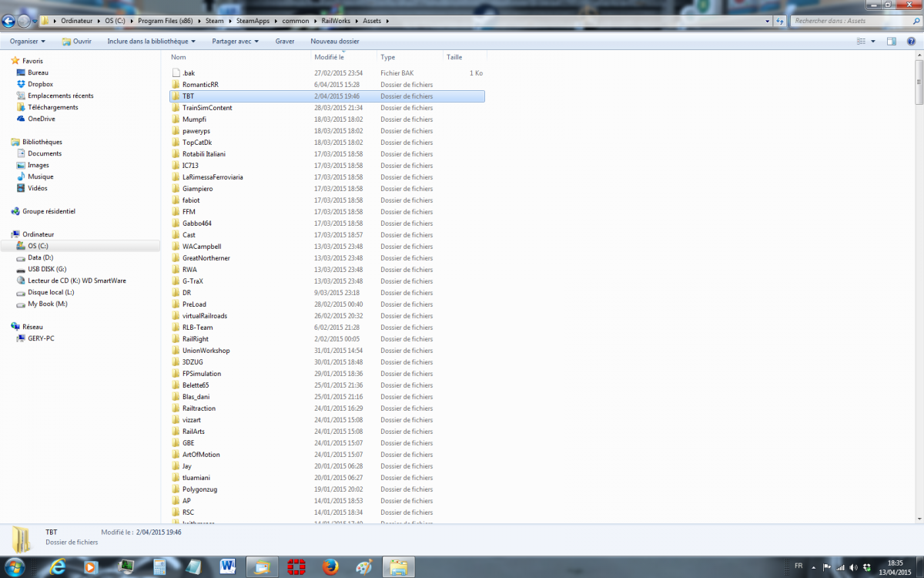This screenshot has height=578, width=924.
Task: Open the view options dropdown arrow
Action: point(873,41)
